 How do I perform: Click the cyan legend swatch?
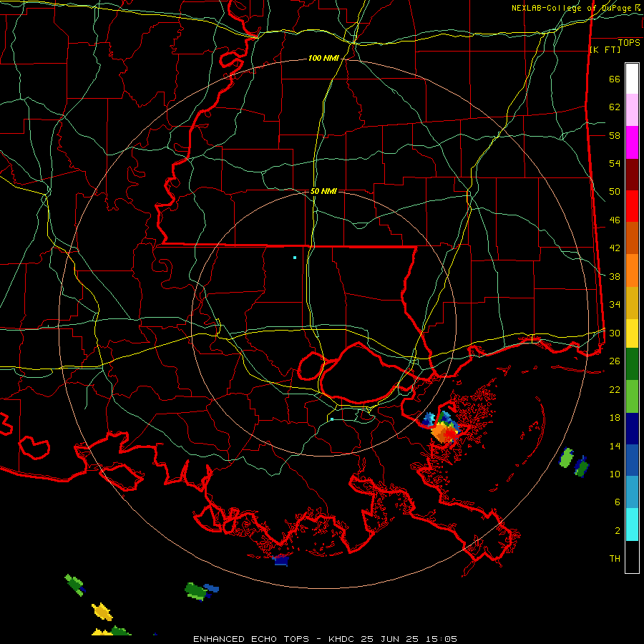pyautogui.click(x=632, y=525)
